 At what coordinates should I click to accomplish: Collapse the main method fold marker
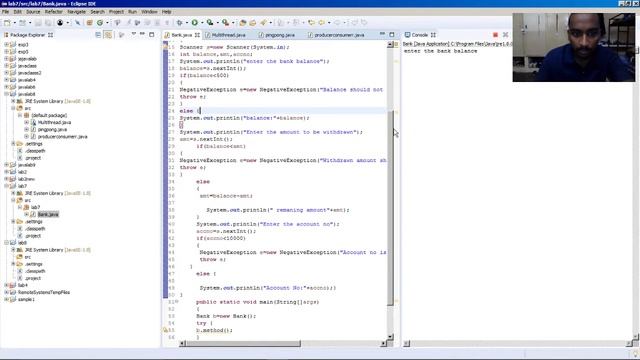click(176, 302)
